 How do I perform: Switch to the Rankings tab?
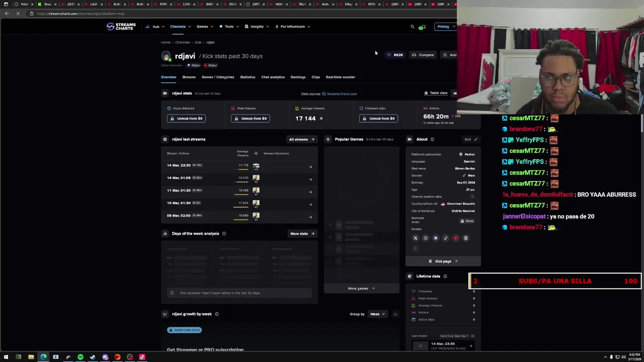coord(298,77)
